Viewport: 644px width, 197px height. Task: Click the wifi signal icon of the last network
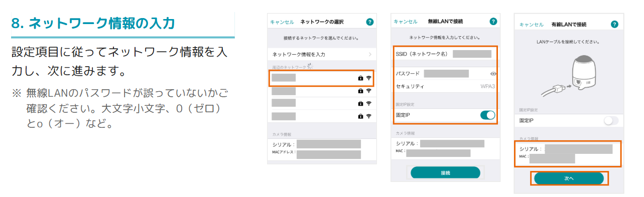368,116
